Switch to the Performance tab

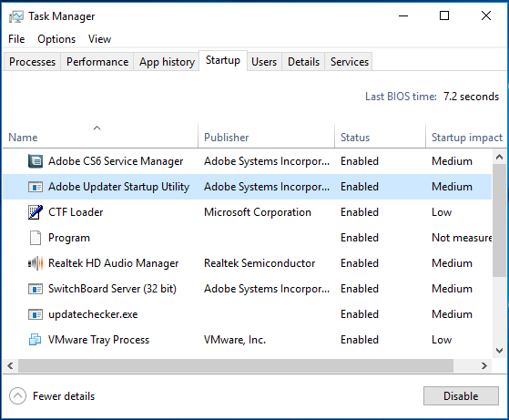[x=97, y=62]
